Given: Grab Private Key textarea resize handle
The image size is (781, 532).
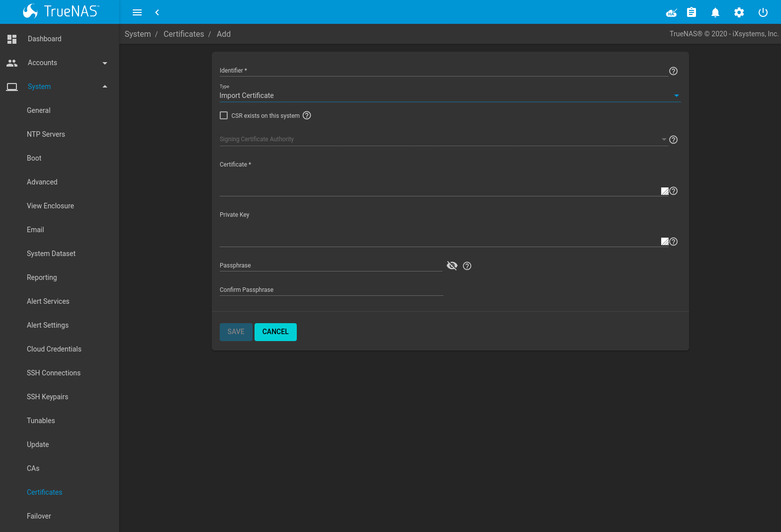Looking at the screenshot, I should (665, 242).
